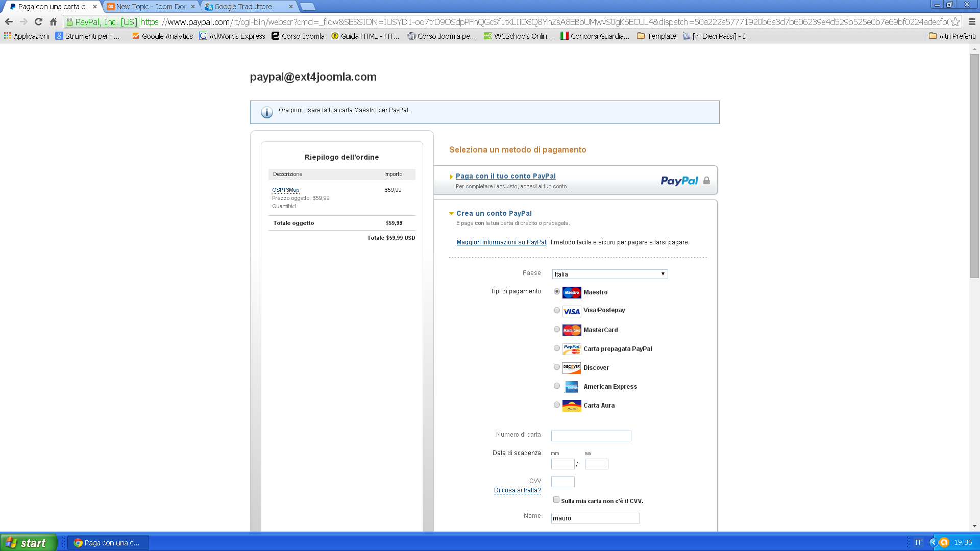Click the MasterCard logo
The image size is (980, 551).
(572, 330)
